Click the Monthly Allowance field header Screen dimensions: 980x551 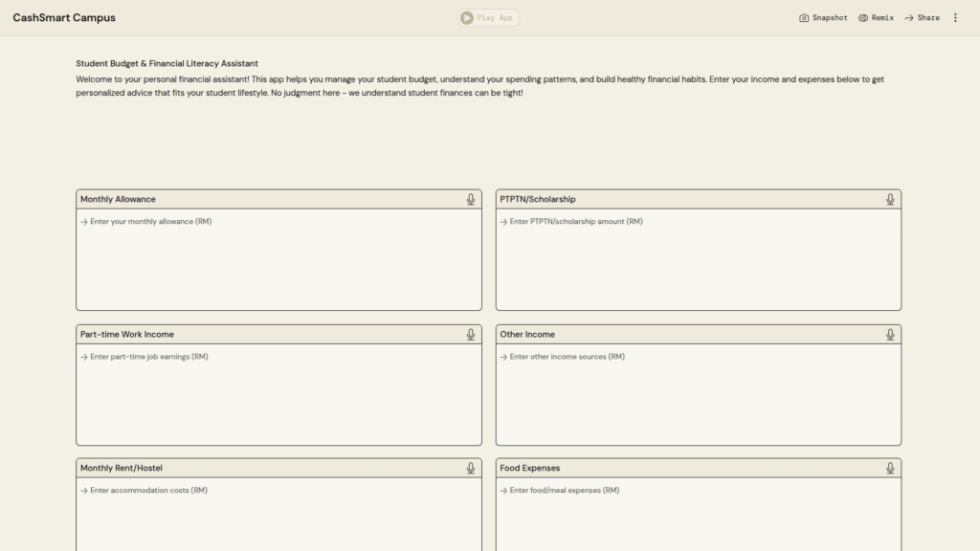(x=118, y=199)
